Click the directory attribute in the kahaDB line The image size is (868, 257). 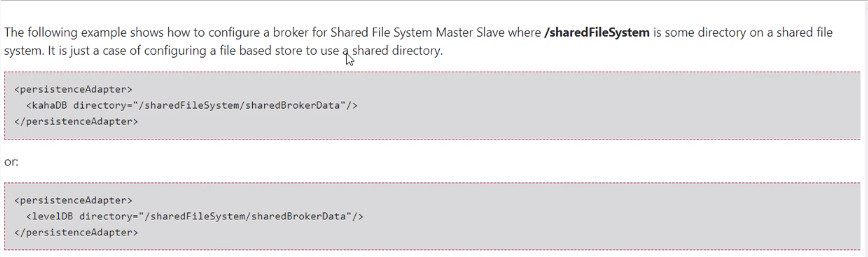coord(100,105)
